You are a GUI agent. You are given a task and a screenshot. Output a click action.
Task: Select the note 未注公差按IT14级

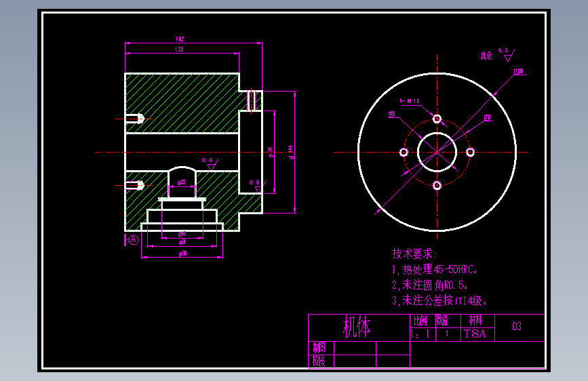click(x=439, y=300)
